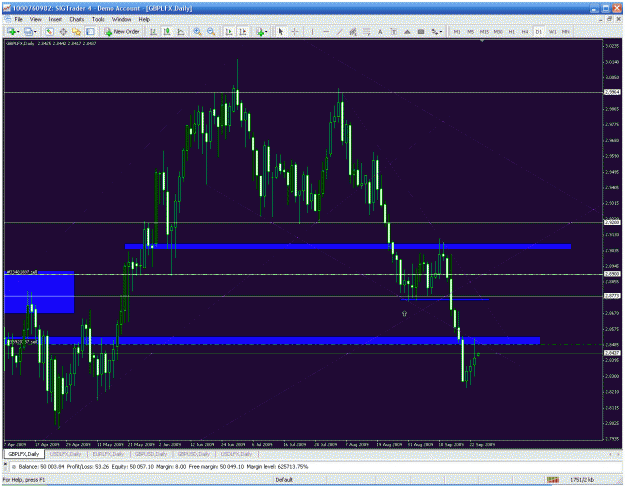The height and width of the screenshot is (486, 625).
Task: Click the Default profile in status bar
Action: (284, 480)
